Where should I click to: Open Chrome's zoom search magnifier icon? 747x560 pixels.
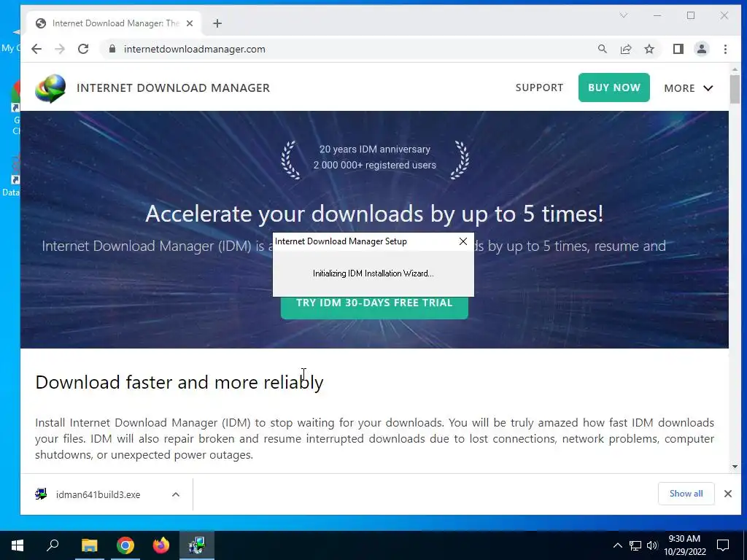(x=602, y=49)
